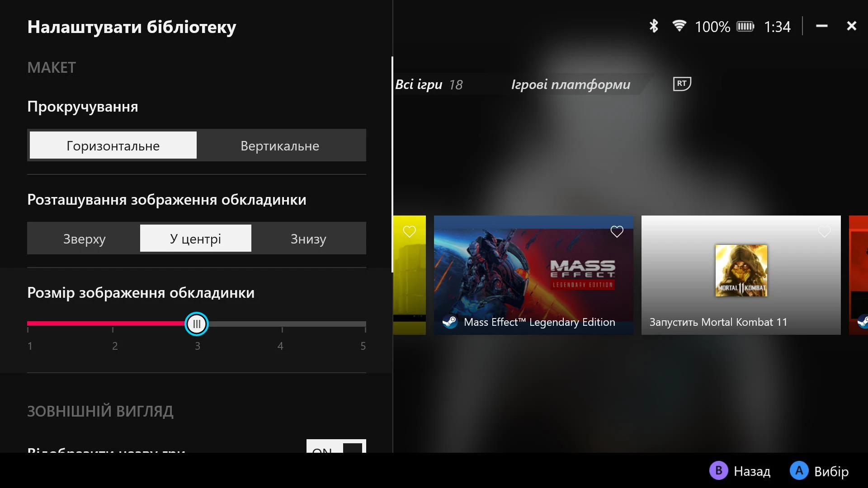The width and height of the screenshot is (868, 488).
Task: Click the Розмір зображення обкладинки label
Action: 141,292
